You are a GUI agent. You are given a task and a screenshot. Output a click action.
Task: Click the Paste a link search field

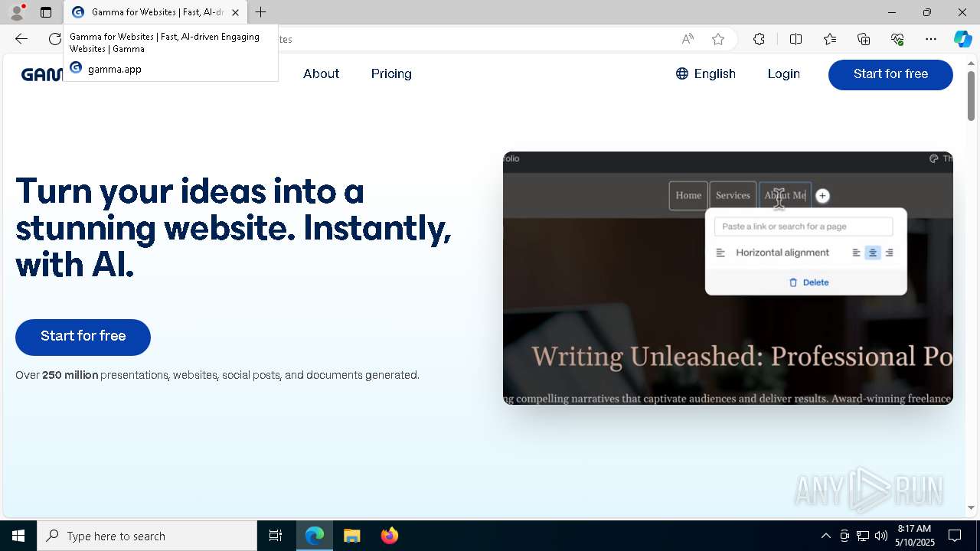(803, 227)
